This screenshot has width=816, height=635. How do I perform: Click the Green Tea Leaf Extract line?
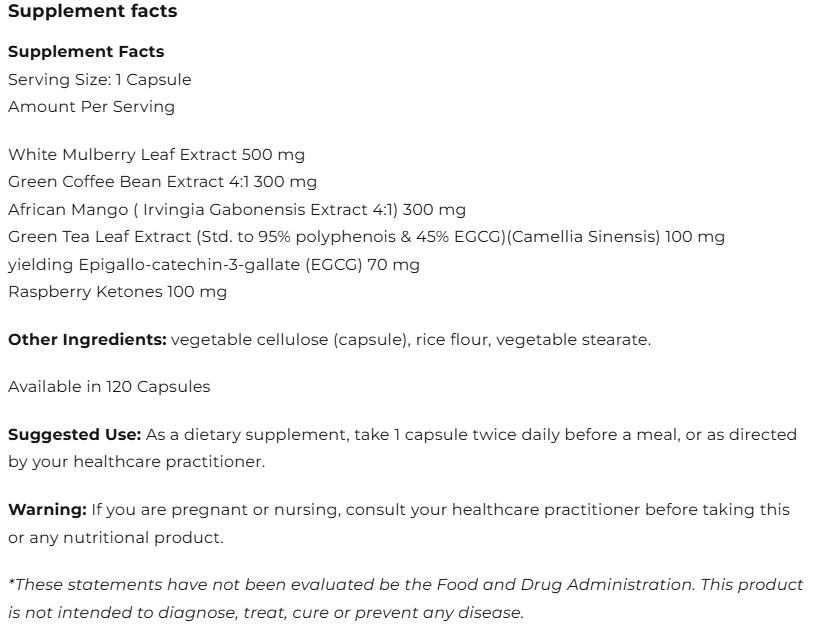point(366,237)
